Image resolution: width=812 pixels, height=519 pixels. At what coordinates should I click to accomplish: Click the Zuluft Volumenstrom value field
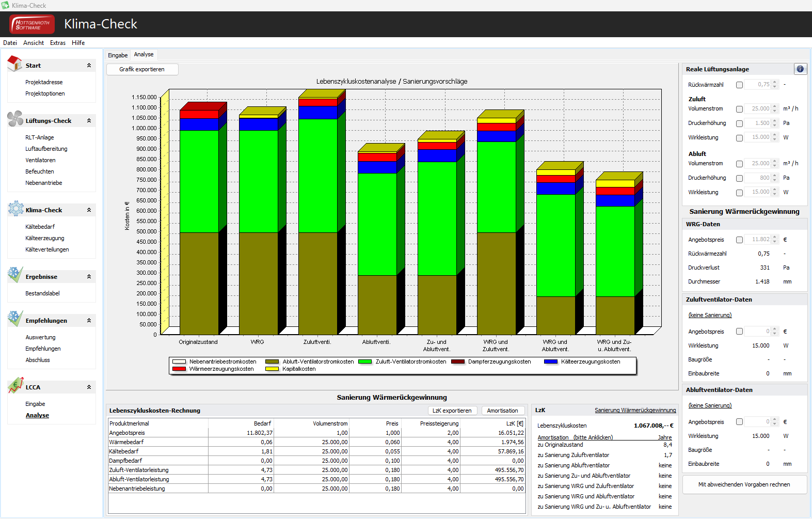click(758, 109)
